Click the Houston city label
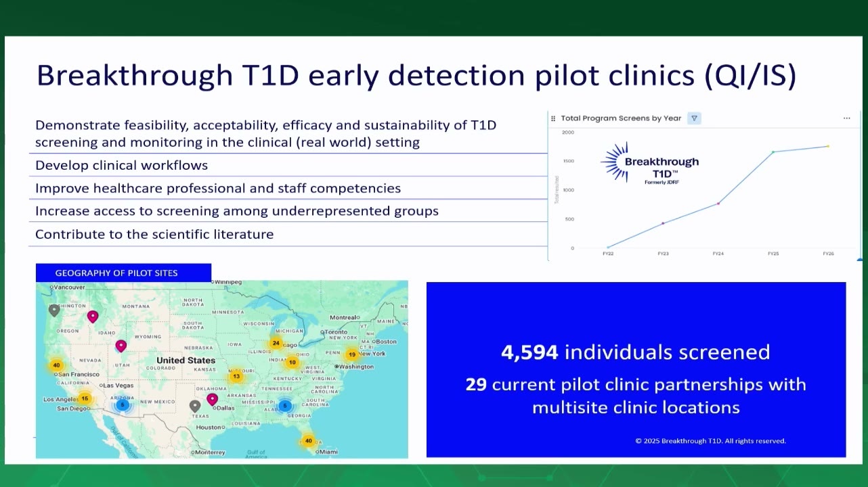This screenshot has height=487, width=868. click(x=209, y=427)
